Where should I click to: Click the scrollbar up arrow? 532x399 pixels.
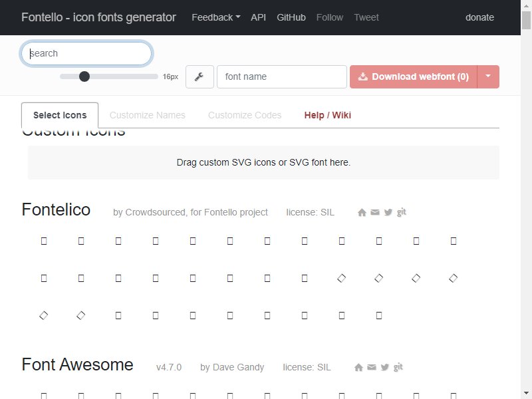coord(526,6)
